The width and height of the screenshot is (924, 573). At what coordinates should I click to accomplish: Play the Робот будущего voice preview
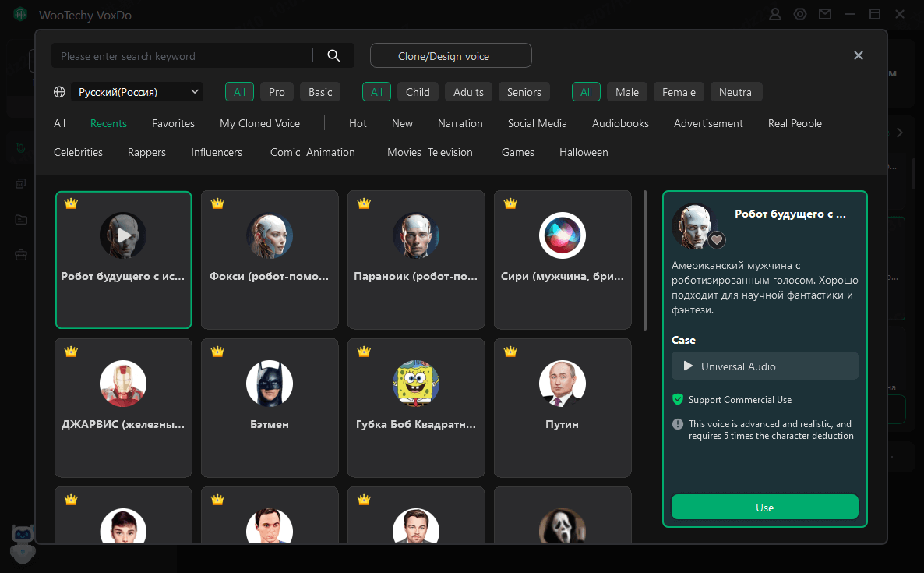123,235
